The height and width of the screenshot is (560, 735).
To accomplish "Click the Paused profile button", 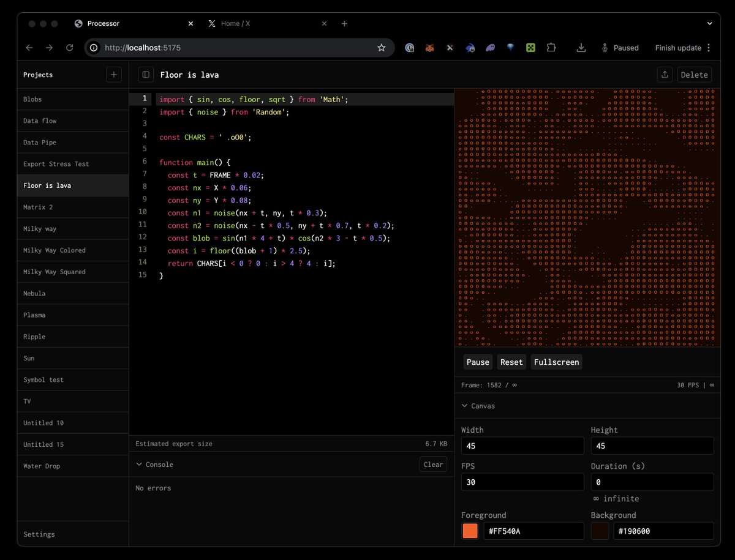I will click(619, 48).
